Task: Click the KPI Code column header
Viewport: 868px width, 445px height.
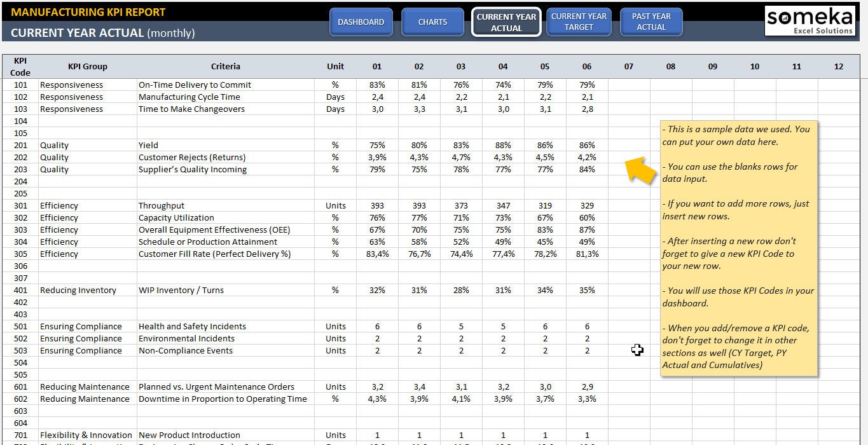Action: click(20, 65)
